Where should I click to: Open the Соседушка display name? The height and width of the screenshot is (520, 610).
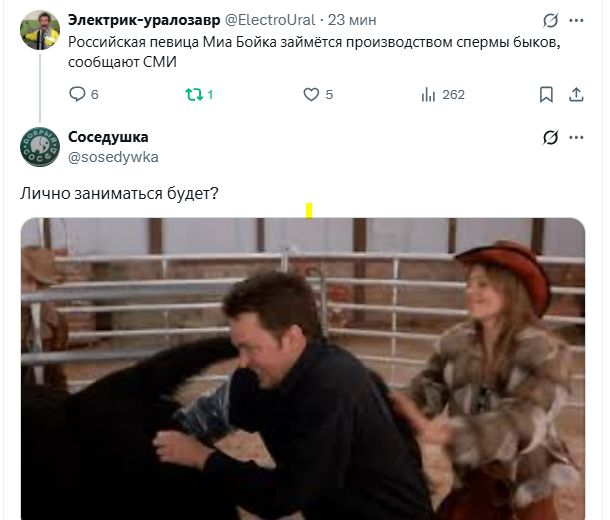(108, 137)
